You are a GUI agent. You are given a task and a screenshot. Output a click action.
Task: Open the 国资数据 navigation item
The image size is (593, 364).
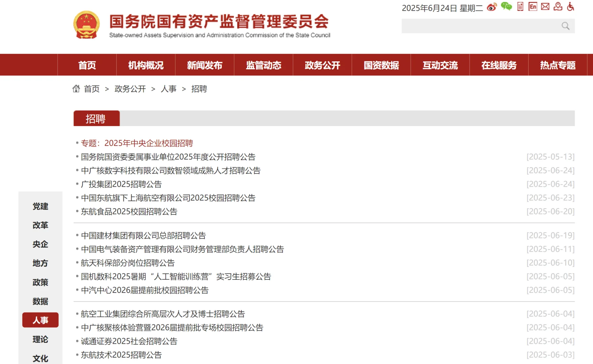coord(381,65)
